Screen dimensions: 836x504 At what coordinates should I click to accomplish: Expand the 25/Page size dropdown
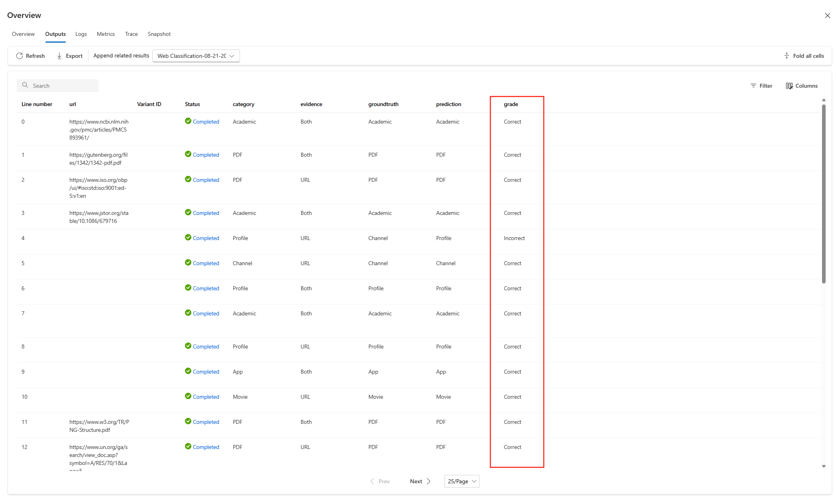coord(462,481)
